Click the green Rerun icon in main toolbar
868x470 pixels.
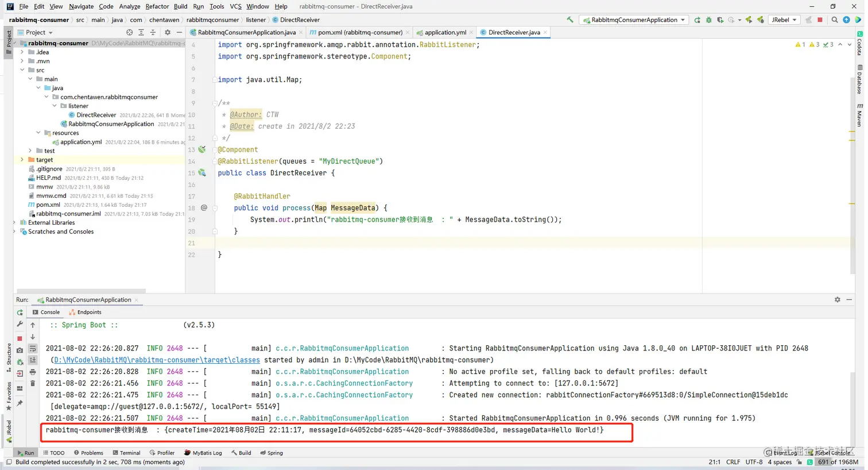tap(697, 20)
